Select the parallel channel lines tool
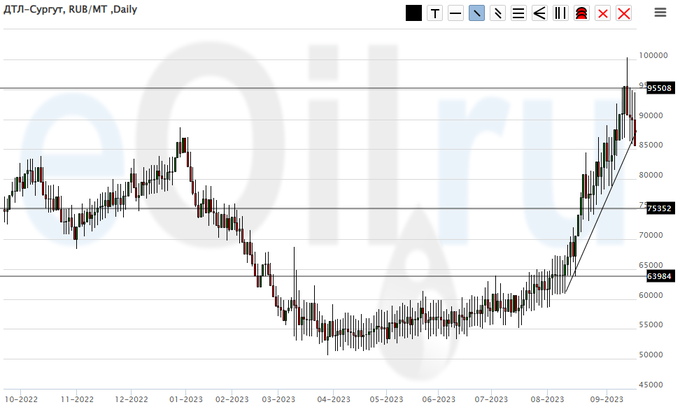 pyautogui.click(x=498, y=13)
